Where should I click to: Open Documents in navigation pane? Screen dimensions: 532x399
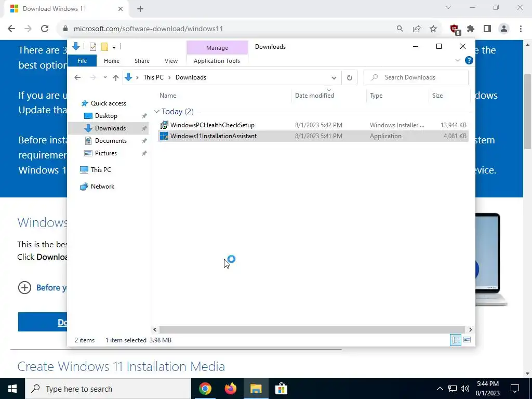(111, 141)
